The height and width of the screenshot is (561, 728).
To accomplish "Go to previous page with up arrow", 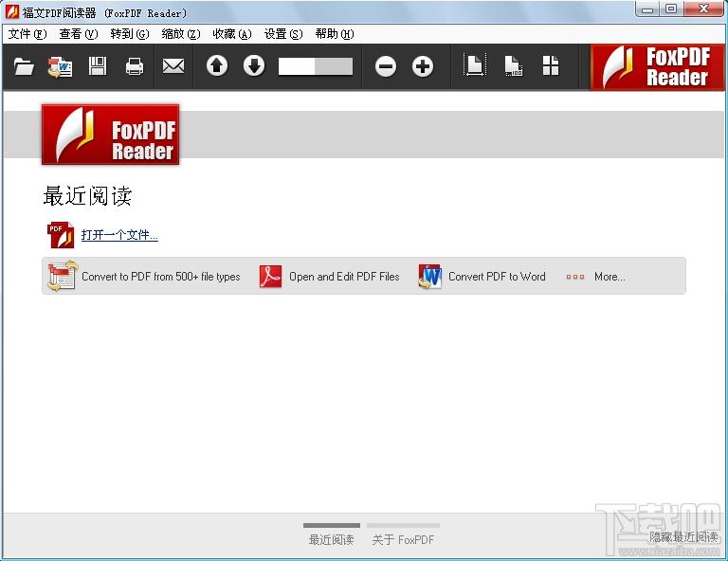I will point(217,66).
